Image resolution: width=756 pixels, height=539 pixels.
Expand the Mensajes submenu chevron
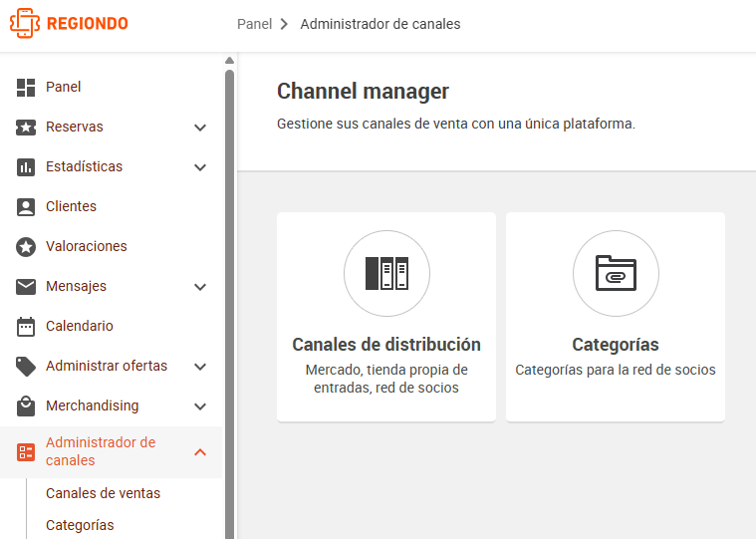pos(200,287)
